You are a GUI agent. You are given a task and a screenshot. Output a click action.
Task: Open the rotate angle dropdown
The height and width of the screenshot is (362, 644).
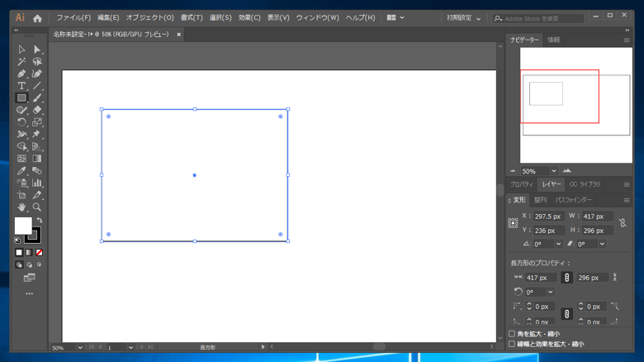pos(559,244)
